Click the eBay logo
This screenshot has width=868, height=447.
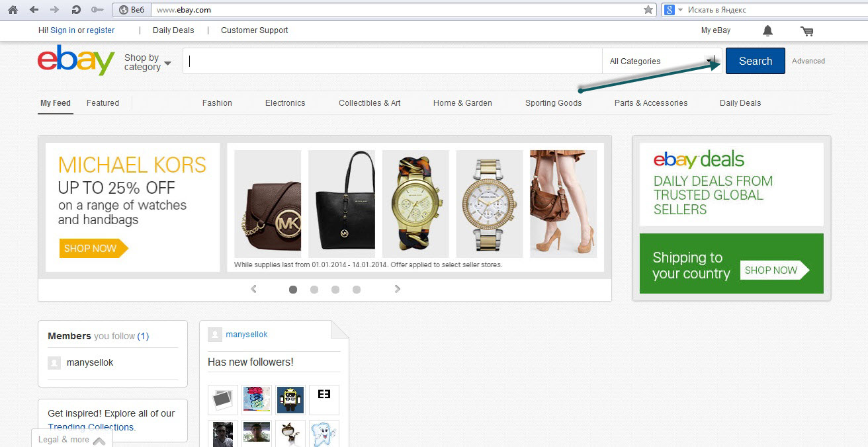pos(76,60)
